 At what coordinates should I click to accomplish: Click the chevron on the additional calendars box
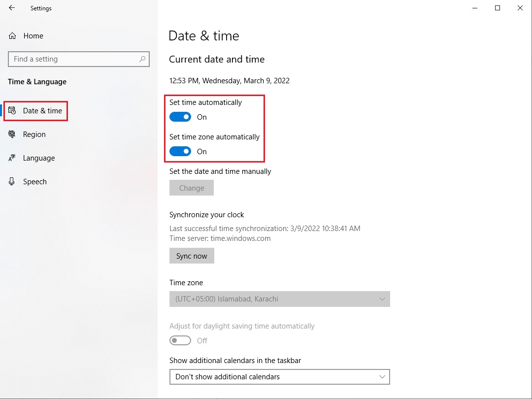382,377
